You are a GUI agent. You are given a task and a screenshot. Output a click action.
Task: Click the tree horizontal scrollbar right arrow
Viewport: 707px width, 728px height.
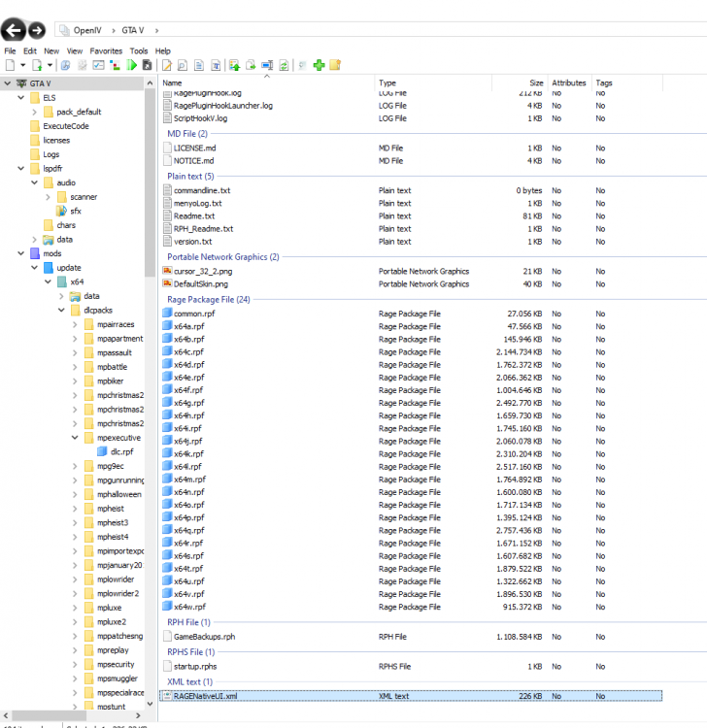[x=138, y=715]
